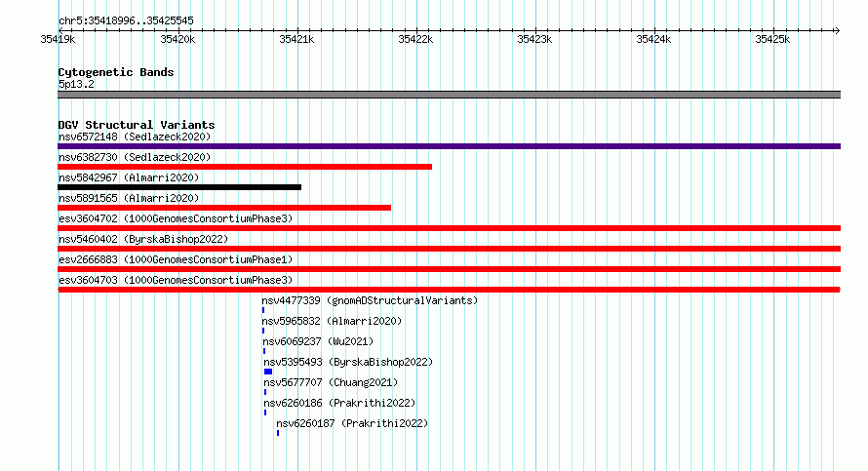Viewport: 868px width, 471px height.
Task: Open nsv4477339 (gnomADStructuralVariants) label
Action: (x=370, y=300)
